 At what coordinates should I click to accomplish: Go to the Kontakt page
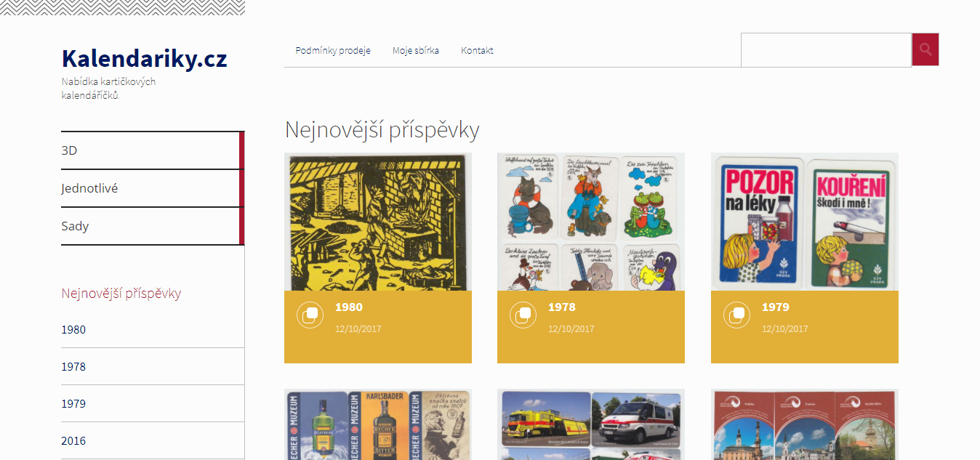coord(477,50)
